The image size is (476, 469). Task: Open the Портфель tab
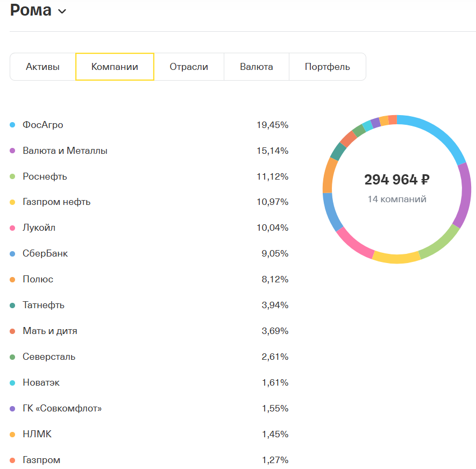(328, 66)
